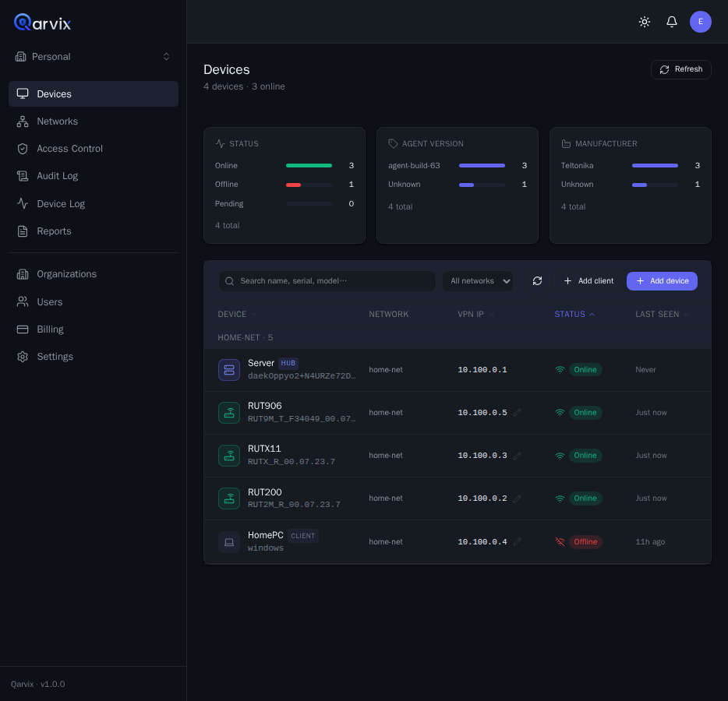The height and width of the screenshot is (701, 728).
Task: Open Access Control section
Action: point(94,149)
